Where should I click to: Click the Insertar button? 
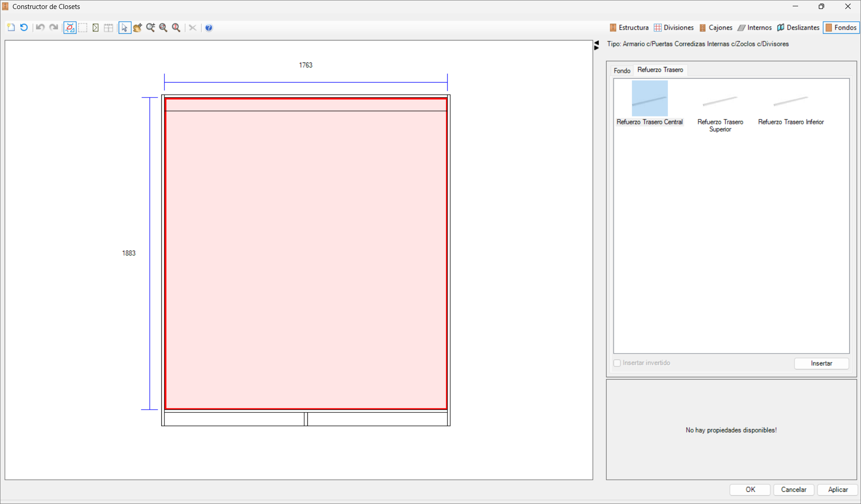point(821,363)
